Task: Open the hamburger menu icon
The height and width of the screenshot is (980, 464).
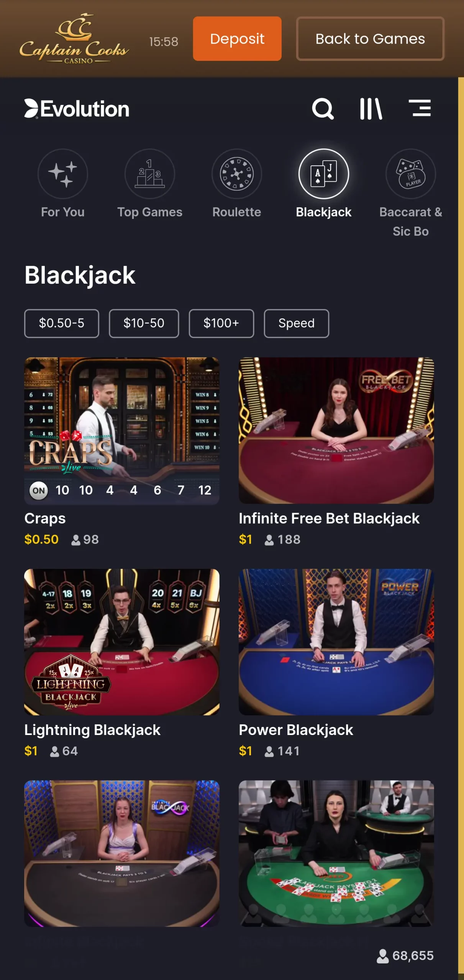Action: pyautogui.click(x=420, y=108)
